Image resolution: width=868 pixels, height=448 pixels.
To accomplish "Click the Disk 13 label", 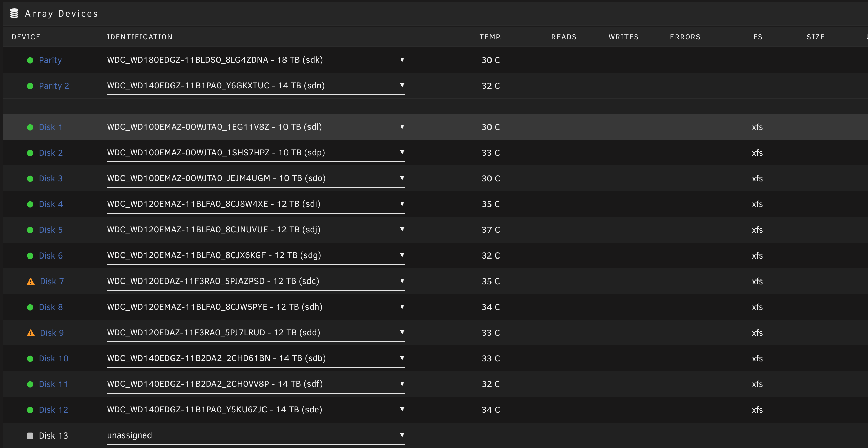I will coord(53,436).
